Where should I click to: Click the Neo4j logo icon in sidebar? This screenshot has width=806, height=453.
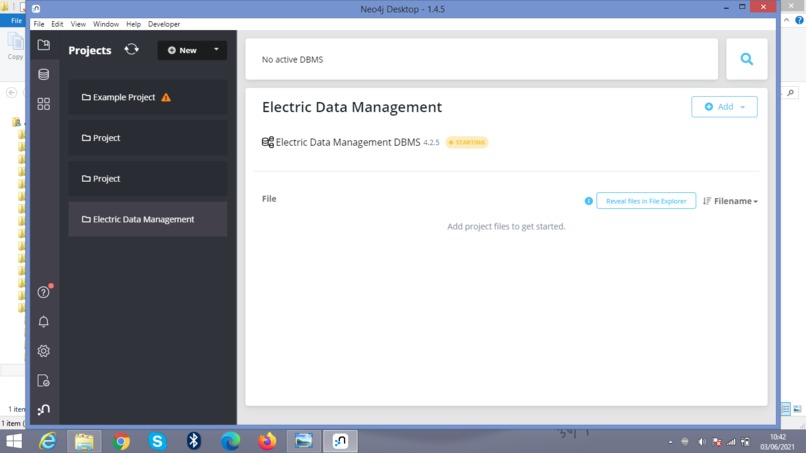click(x=44, y=410)
